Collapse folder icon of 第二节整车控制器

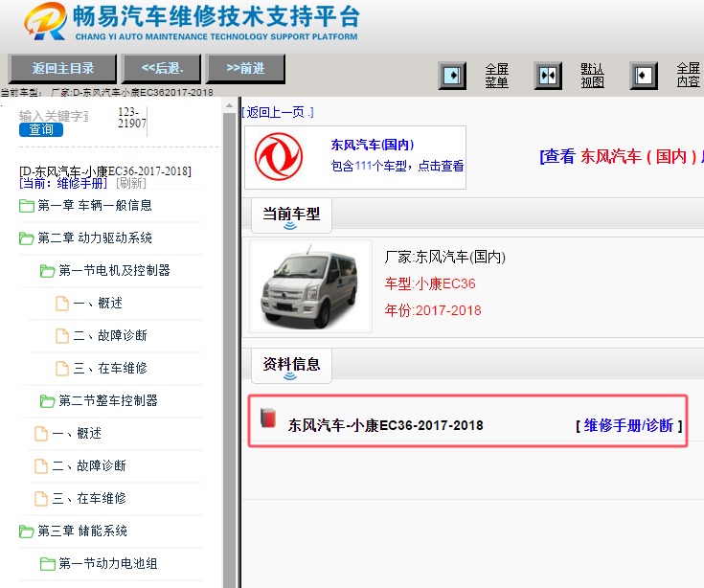(x=48, y=401)
